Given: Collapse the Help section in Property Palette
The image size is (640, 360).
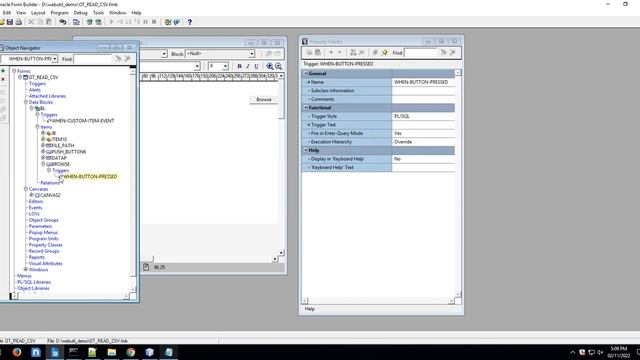Looking at the screenshot, I should [306, 150].
